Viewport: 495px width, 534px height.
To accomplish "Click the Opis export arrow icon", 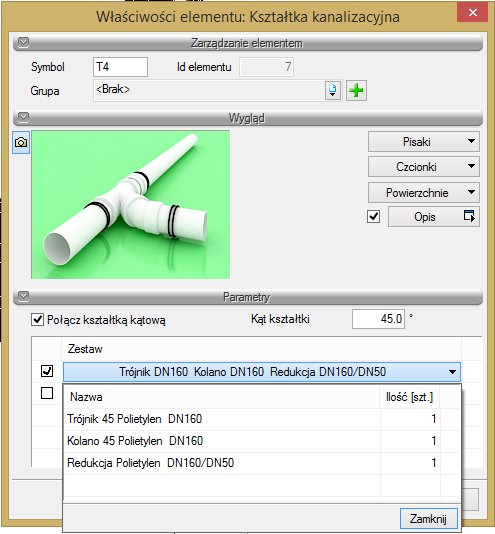I will click(x=469, y=216).
